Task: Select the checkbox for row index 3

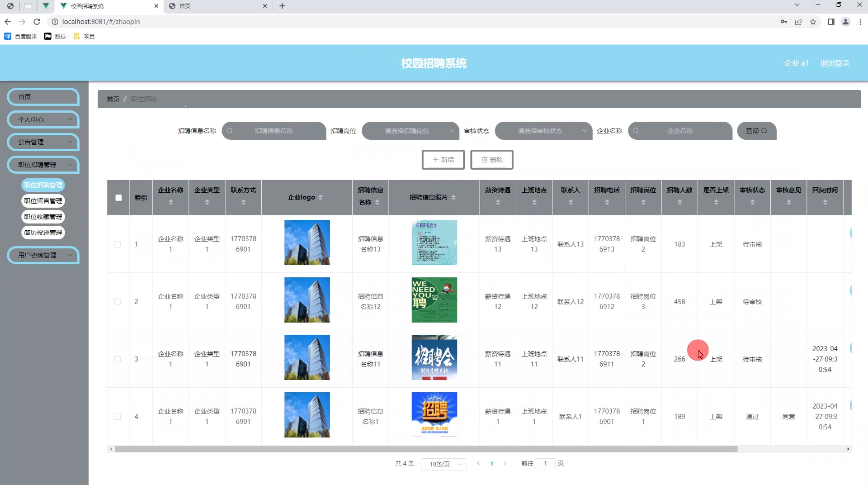Action: pyautogui.click(x=118, y=359)
